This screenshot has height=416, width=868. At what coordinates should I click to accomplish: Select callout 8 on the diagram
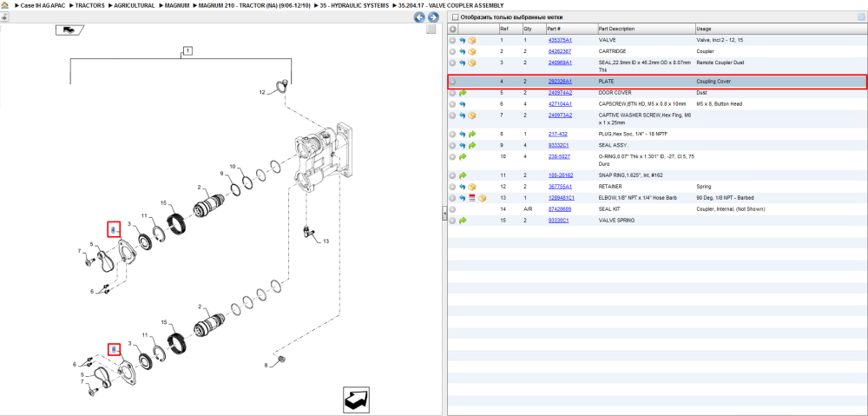[x=266, y=365]
